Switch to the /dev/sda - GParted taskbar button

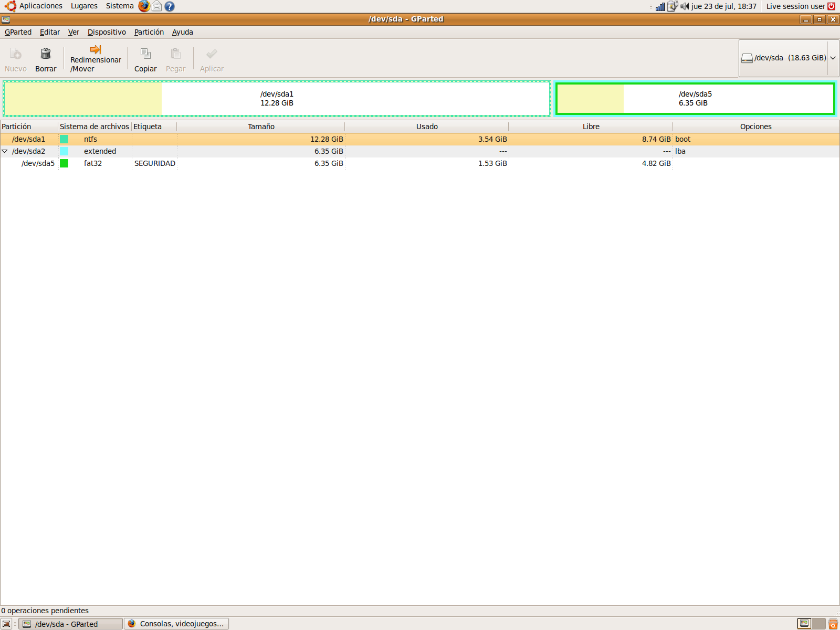click(71, 624)
